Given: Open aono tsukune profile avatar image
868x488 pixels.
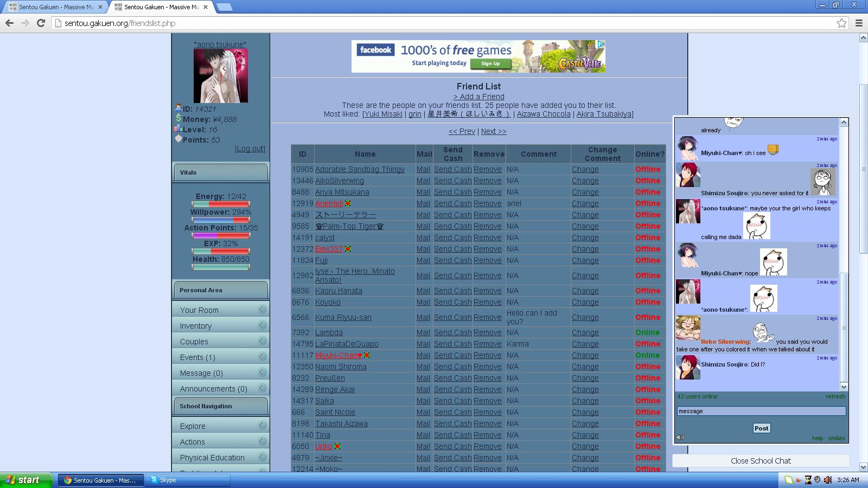Looking at the screenshot, I should click(x=221, y=76).
